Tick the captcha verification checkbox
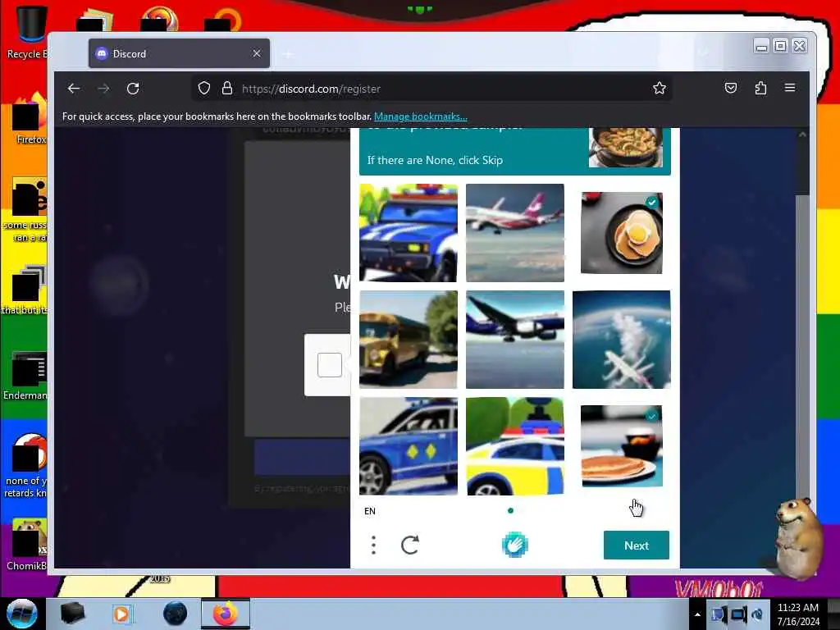This screenshot has height=630, width=840. (330, 365)
